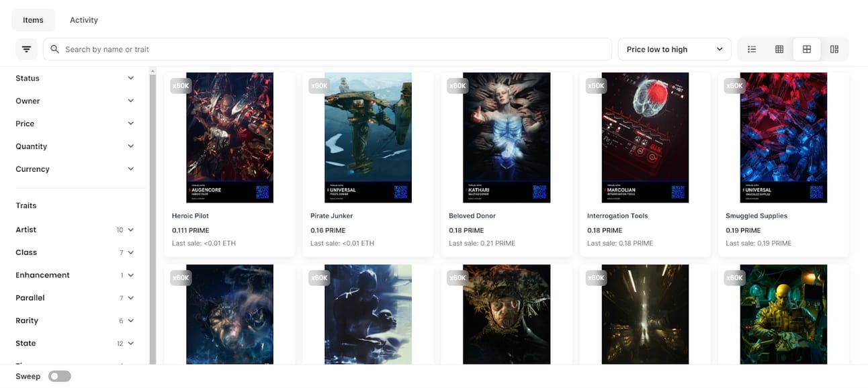
Task: Expand the Price filter section
Action: [x=75, y=124]
